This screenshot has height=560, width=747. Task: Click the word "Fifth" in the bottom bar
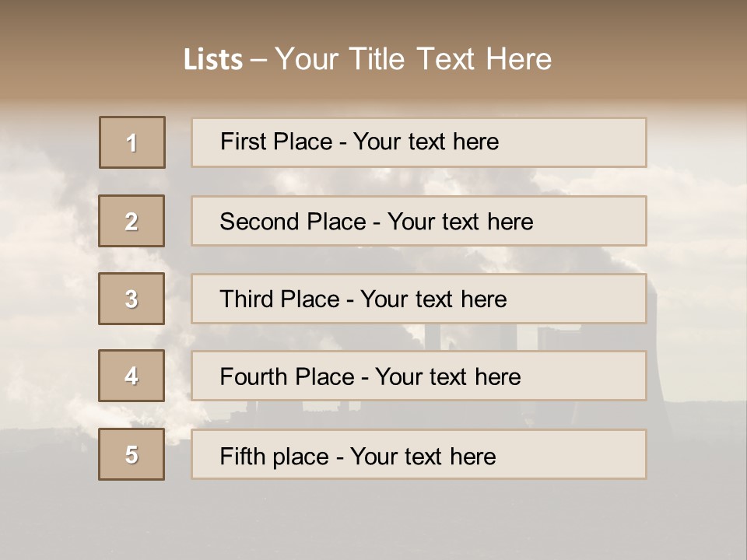242,456
